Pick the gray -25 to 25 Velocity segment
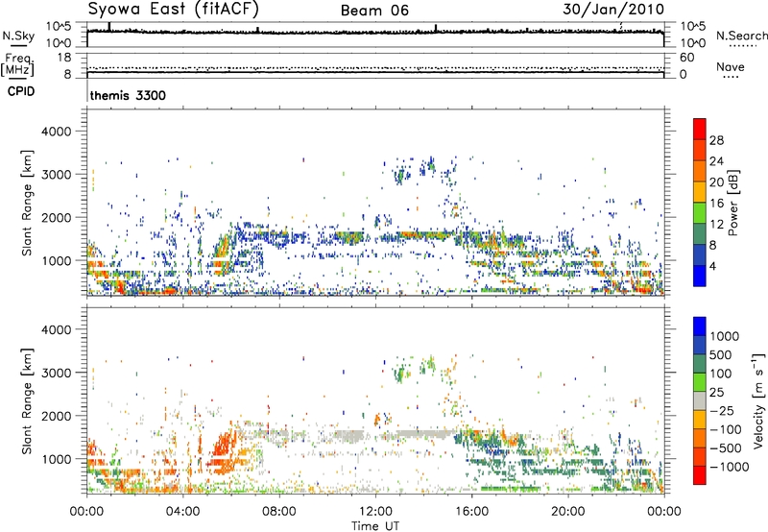This screenshot has width=768, height=532. pyautogui.click(x=700, y=400)
